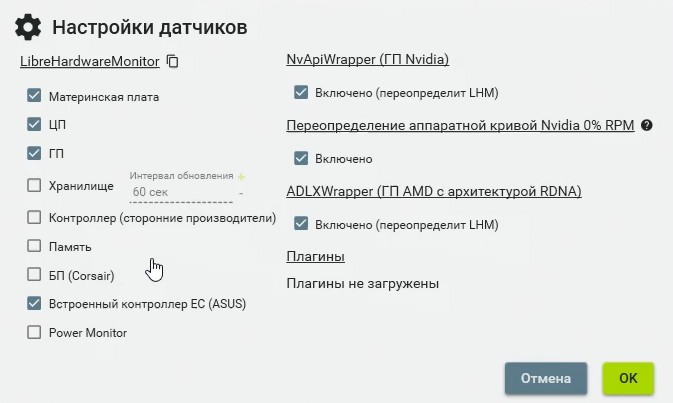Uncheck the ЦП sensor checkbox

click(x=34, y=124)
